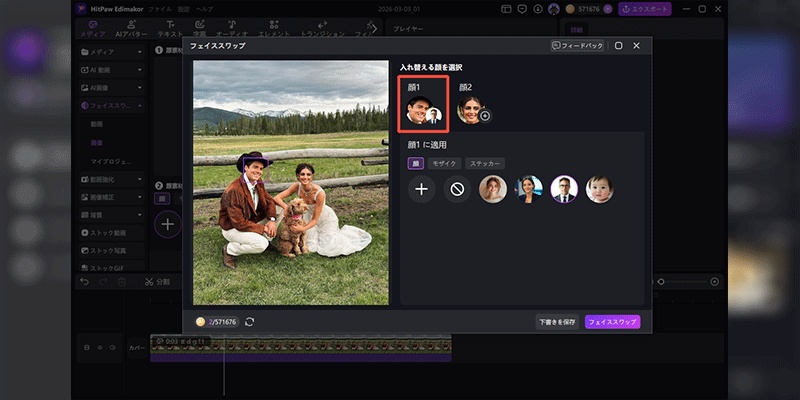Select the 顔 face mode option
The height and width of the screenshot is (400, 800).
pyautogui.click(x=415, y=163)
